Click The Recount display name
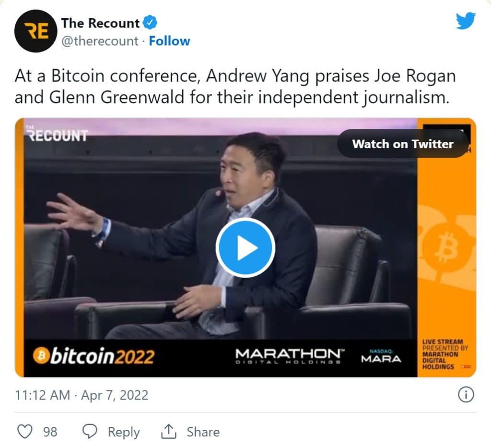 coord(100,23)
